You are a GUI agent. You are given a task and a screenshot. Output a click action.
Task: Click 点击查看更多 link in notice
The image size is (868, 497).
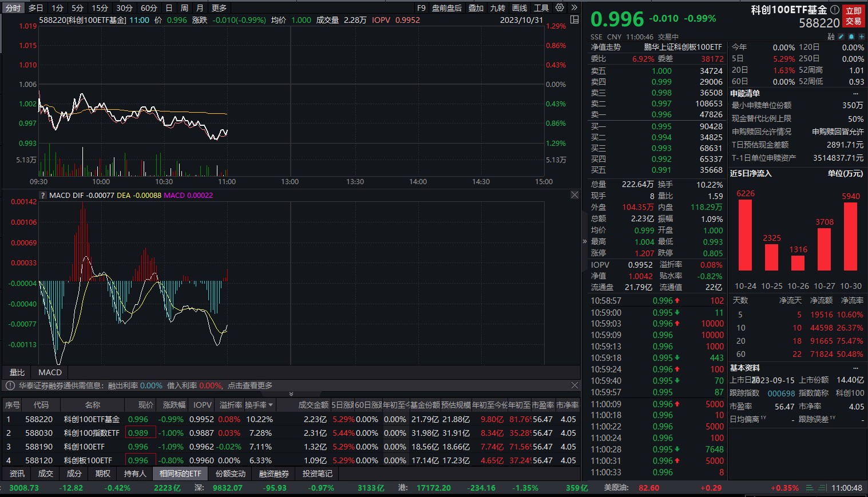(x=250, y=385)
